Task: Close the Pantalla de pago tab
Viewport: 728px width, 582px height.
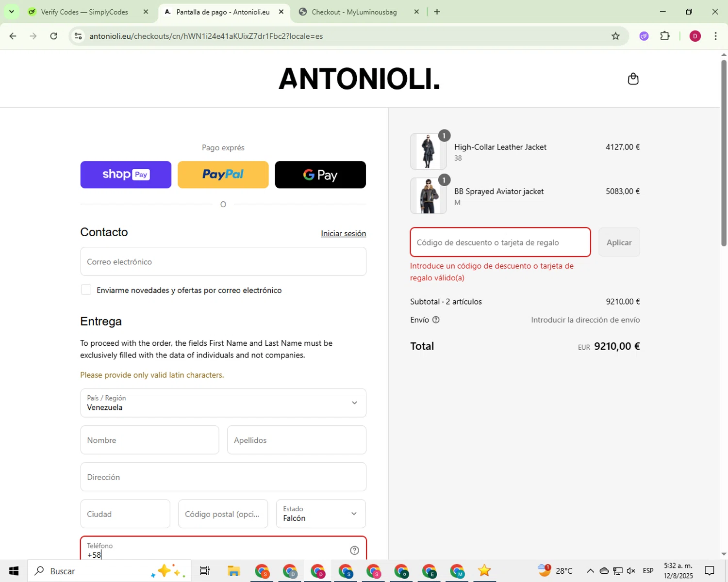Action: [x=281, y=12]
